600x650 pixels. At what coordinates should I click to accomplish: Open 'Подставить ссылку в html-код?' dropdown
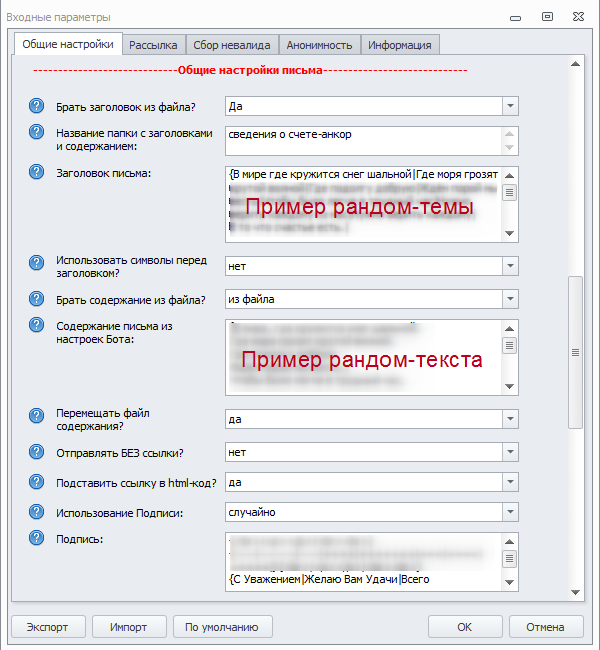pyautogui.click(x=510, y=482)
